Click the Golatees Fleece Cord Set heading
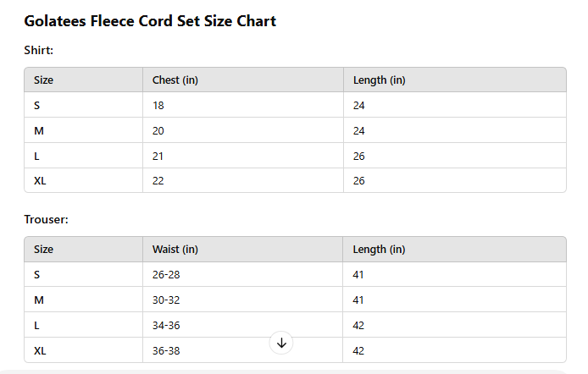The height and width of the screenshot is (374, 588). pyautogui.click(x=150, y=21)
